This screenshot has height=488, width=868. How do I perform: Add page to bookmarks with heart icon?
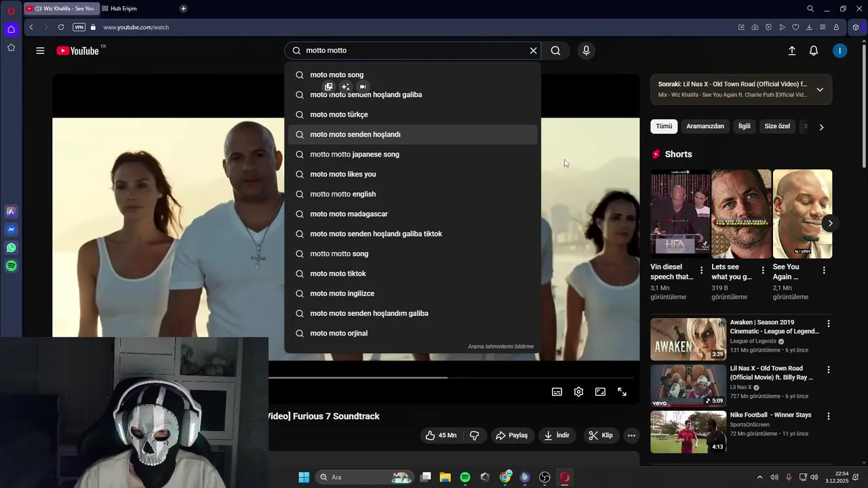[795, 27]
